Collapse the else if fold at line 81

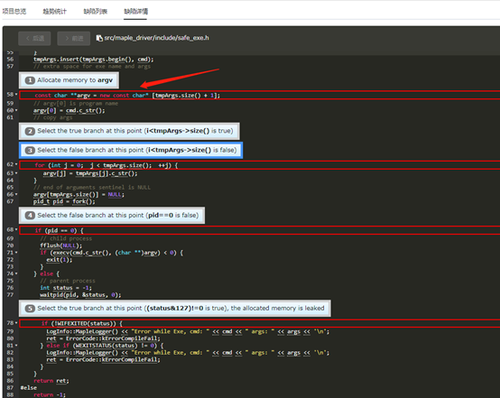click(16, 346)
